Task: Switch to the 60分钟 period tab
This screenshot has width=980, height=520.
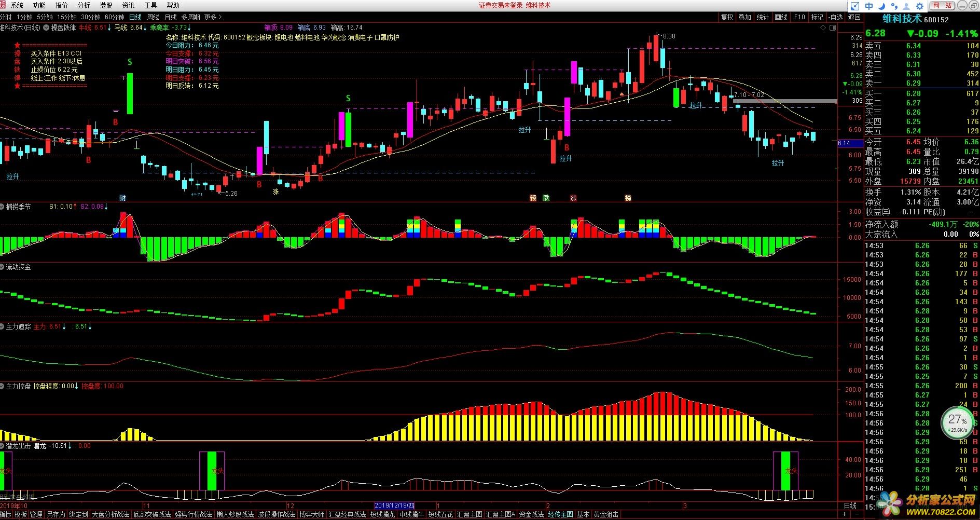Action: 114,17
